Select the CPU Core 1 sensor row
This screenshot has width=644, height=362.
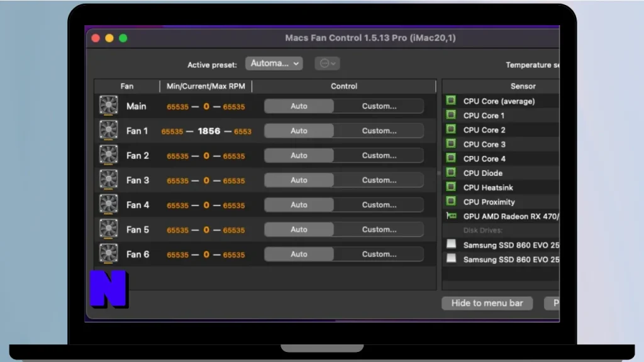point(501,116)
